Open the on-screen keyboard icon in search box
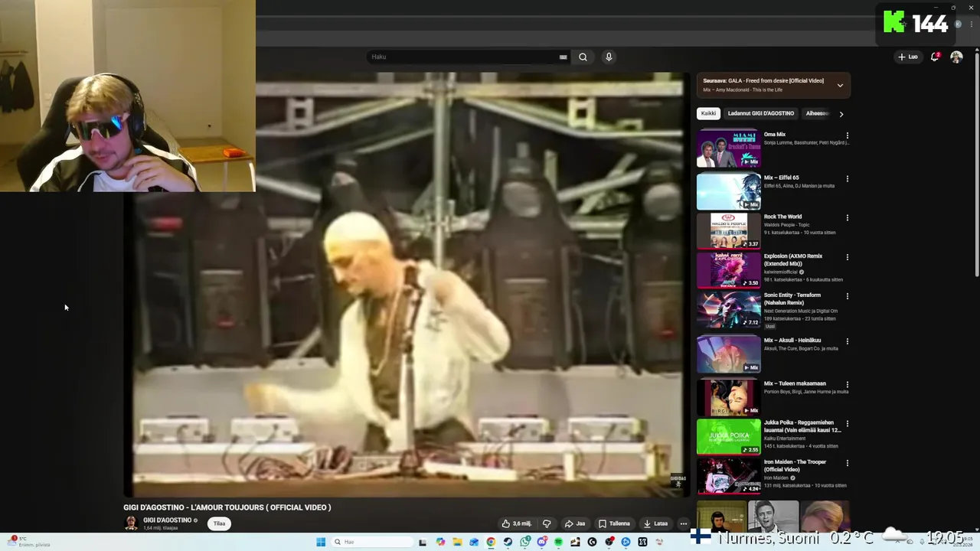Screen dimensions: 980x551 click(563, 57)
